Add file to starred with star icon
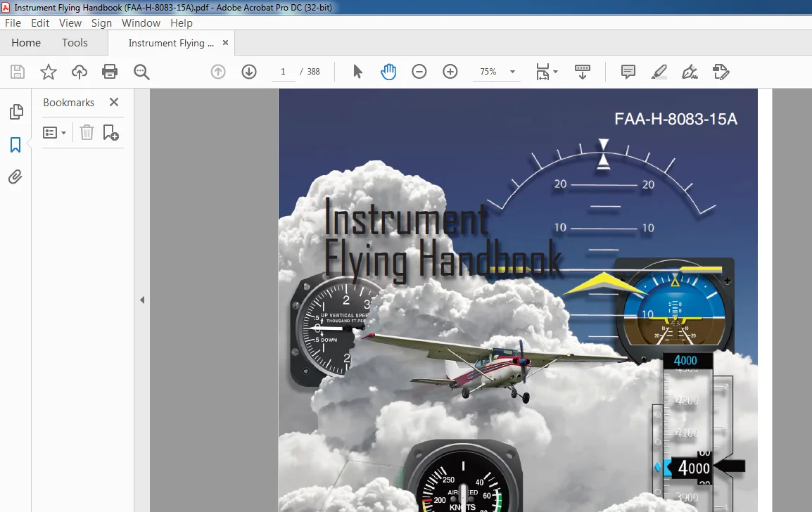 (48, 72)
